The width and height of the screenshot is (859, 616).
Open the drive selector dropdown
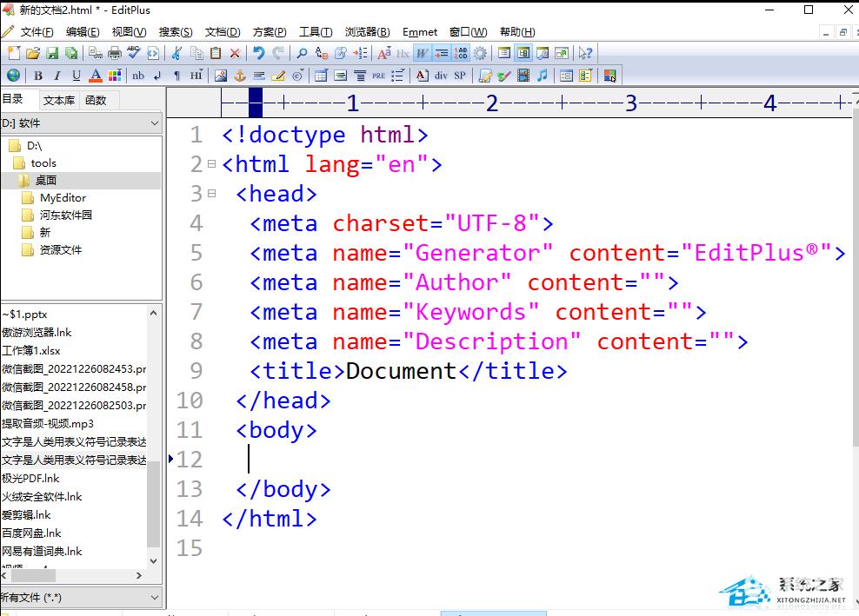[154, 123]
